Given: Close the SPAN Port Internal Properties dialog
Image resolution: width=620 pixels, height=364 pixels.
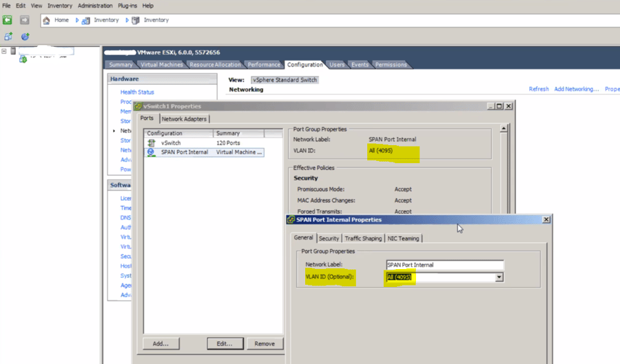Looking at the screenshot, I should (x=546, y=220).
